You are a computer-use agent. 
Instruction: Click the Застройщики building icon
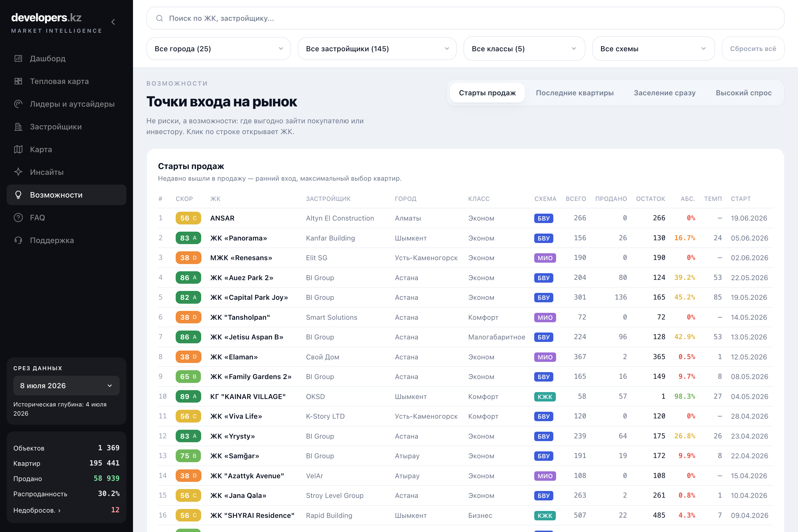[x=18, y=127]
